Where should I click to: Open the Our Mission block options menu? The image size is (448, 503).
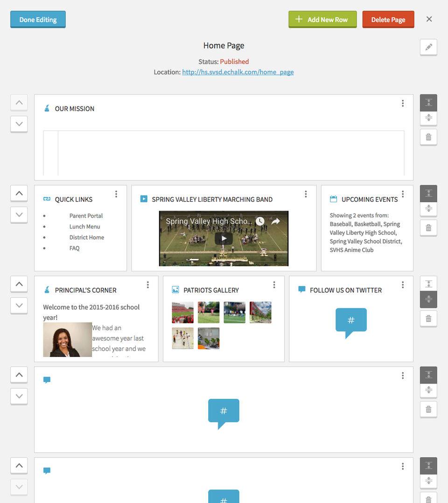point(403,103)
